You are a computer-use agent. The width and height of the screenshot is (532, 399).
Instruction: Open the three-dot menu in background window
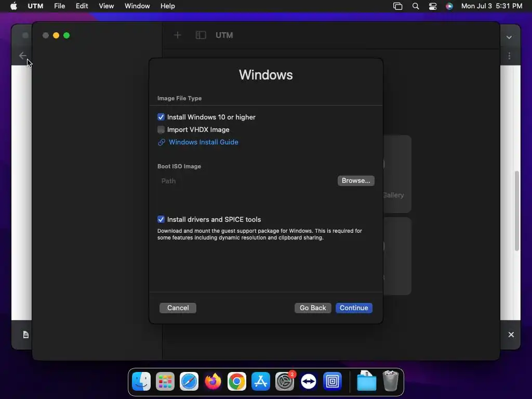[x=509, y=56]
